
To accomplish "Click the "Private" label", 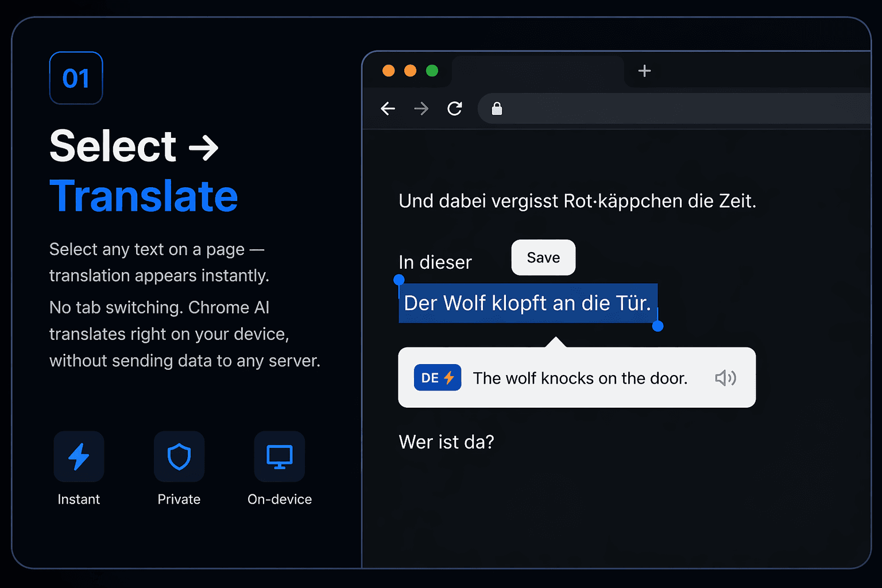I will (179, 500).
